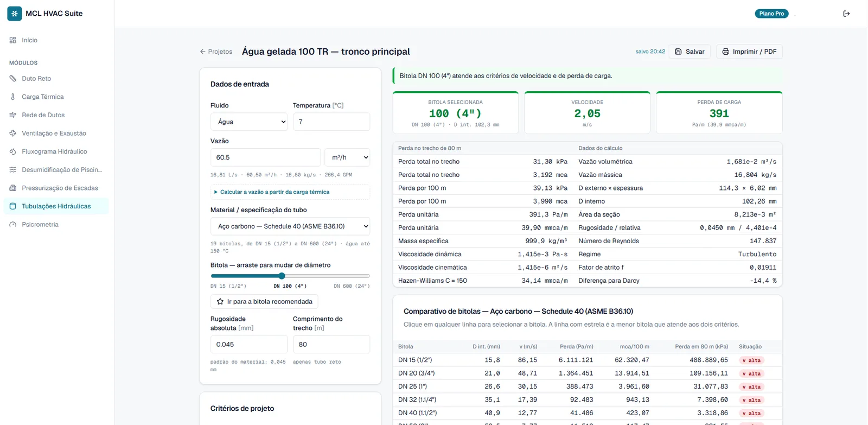Click the 'salvo 20:42' status text
The height and width of the screenshot is (425, 868).
(x=650, y=52)
